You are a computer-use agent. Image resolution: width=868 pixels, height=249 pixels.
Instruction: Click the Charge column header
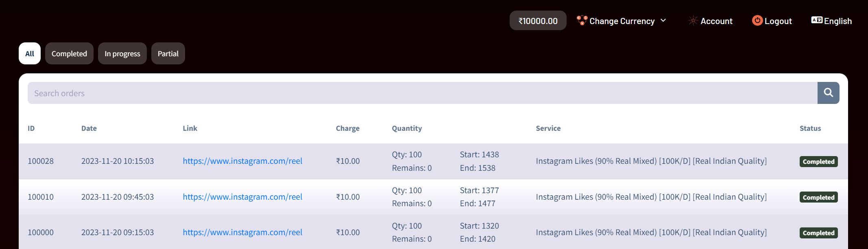click(348, 128)
